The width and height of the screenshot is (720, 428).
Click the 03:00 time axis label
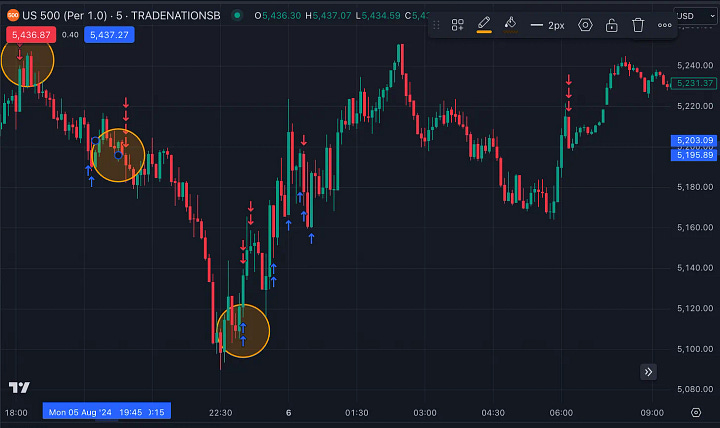[425, 412]
